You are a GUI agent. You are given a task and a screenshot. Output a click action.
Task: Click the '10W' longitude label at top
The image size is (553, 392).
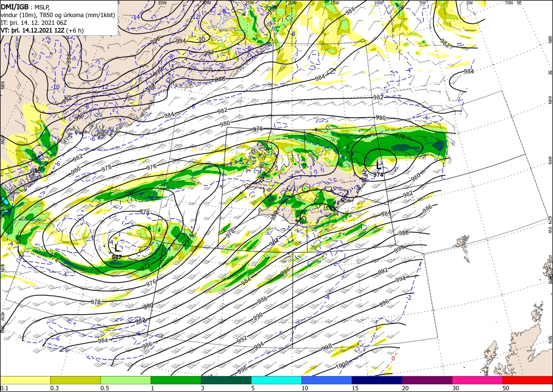point(378,3)
